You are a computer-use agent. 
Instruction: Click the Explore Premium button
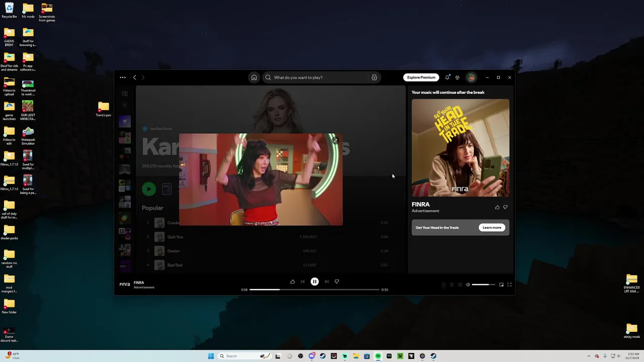click(421, 77)
